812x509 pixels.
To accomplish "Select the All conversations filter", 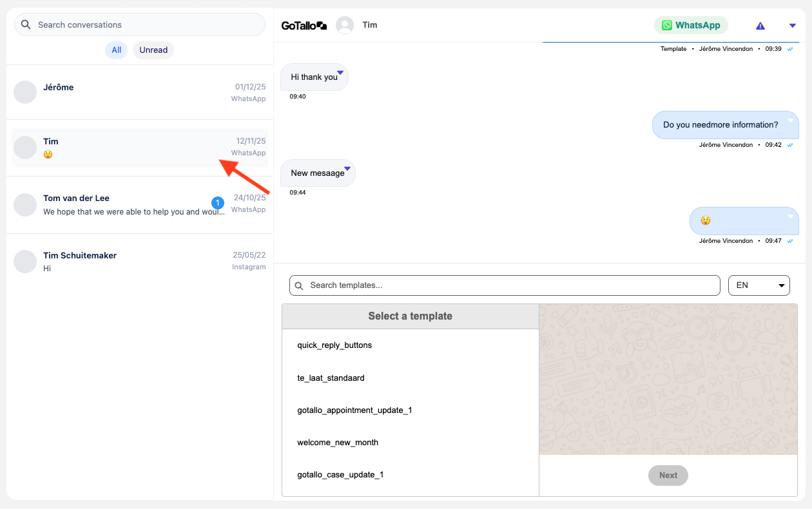I will coord(116,50).
